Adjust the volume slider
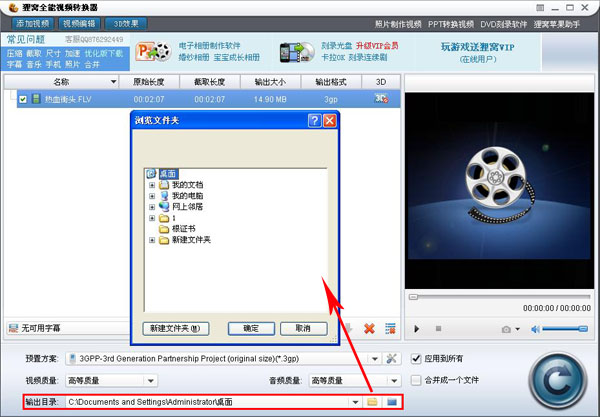The height and width of the screenshot is (417, 600). coord(565,329)
